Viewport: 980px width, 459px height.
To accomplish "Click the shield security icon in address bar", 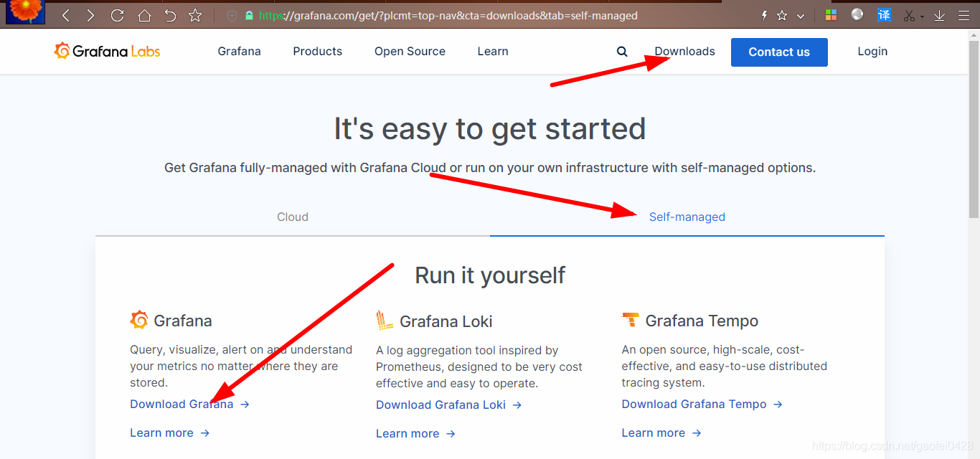I will [x=232, y=15].
